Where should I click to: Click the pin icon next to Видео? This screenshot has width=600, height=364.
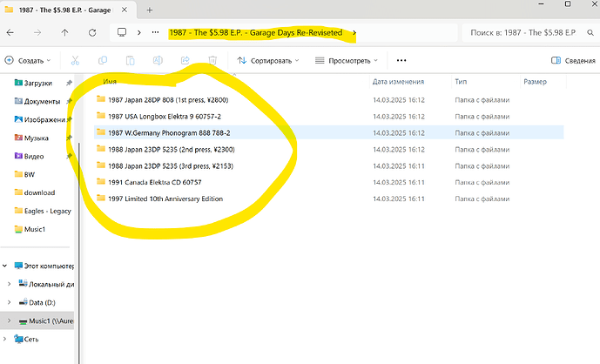[70, 156]
